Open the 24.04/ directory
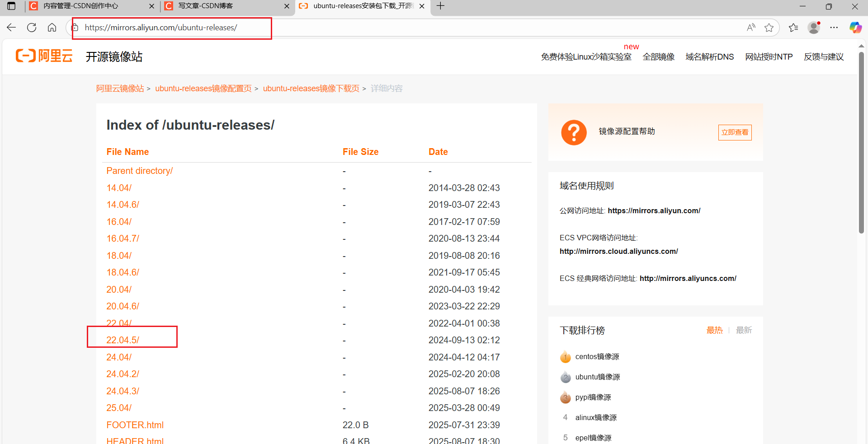 coord(119,357)
